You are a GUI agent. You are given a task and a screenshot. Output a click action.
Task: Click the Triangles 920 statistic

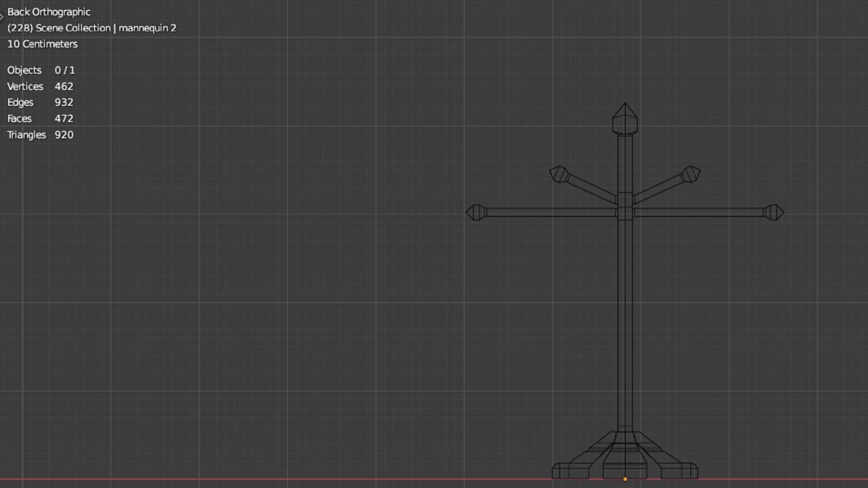point(40,135)
